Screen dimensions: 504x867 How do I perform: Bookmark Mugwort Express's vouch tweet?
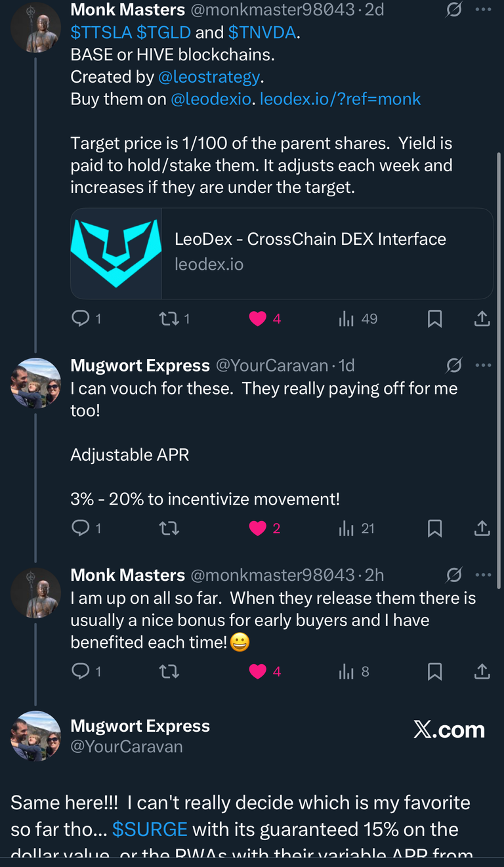[x=434, y=528]
